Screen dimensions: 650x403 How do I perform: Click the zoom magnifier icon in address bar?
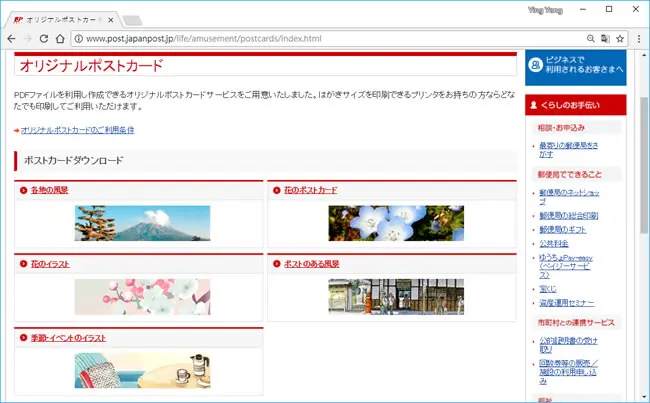(591, 39)
